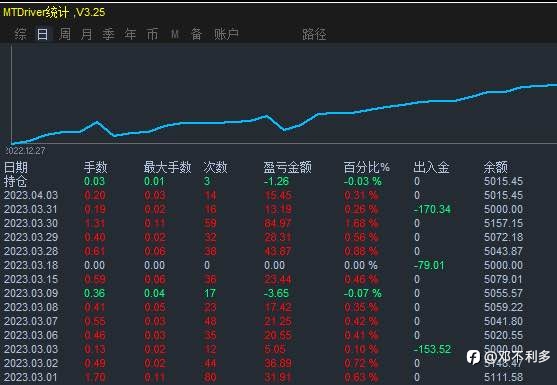
Task: Select the 2023.03.02 date row
Action: [31, 363]
